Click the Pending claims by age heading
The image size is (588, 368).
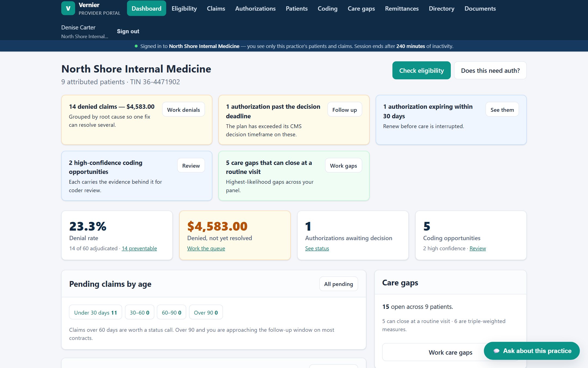110,284
